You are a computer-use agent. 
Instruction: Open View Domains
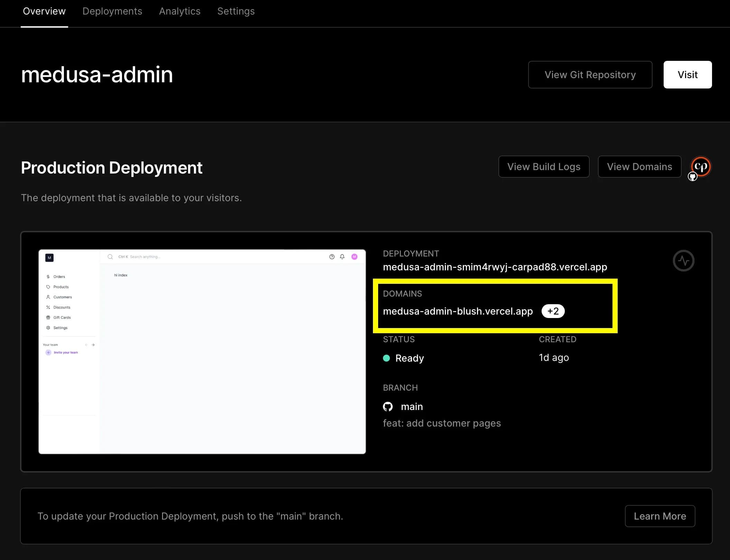click(639, 167)
